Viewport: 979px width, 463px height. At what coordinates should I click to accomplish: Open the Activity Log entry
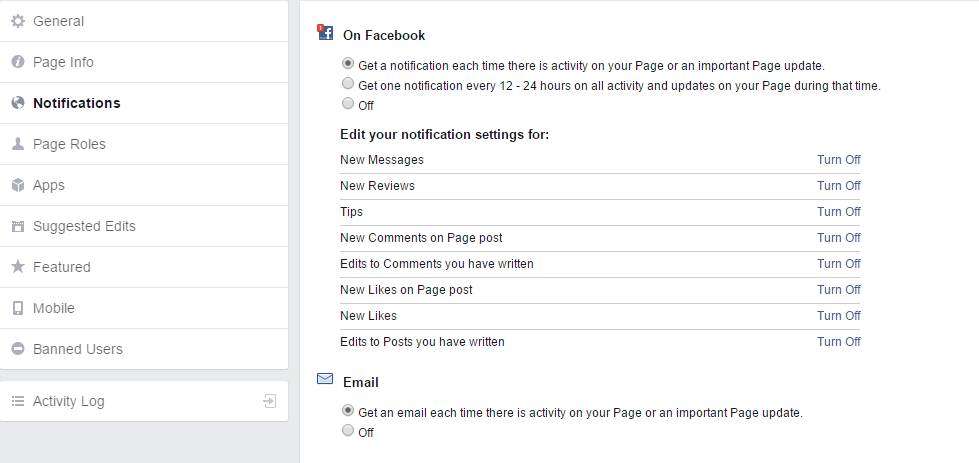tap(68, 401)
